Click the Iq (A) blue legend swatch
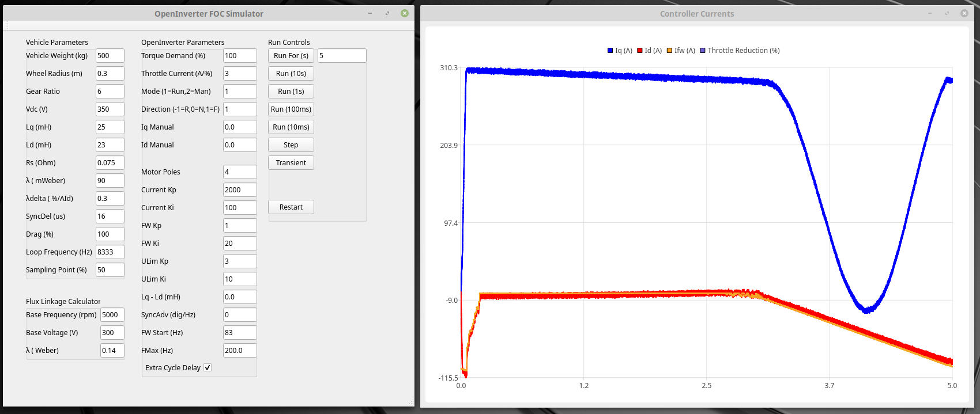 click(x=610, y=51)
